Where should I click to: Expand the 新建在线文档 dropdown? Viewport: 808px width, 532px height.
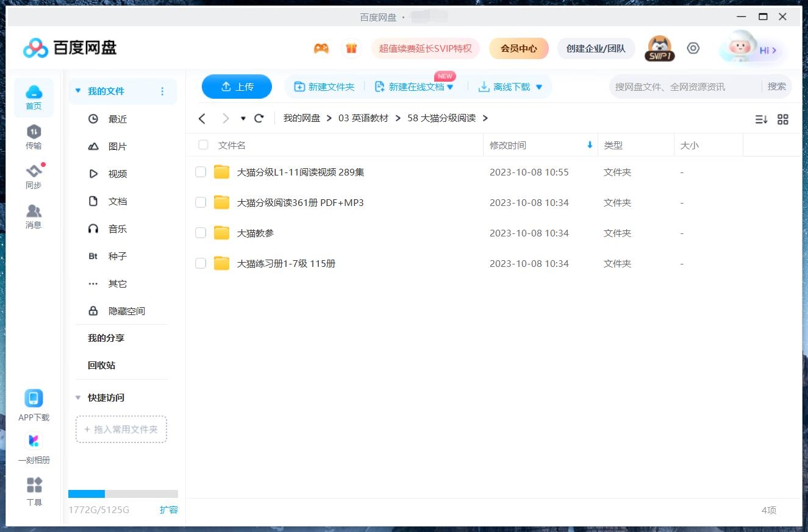(449, 87)
